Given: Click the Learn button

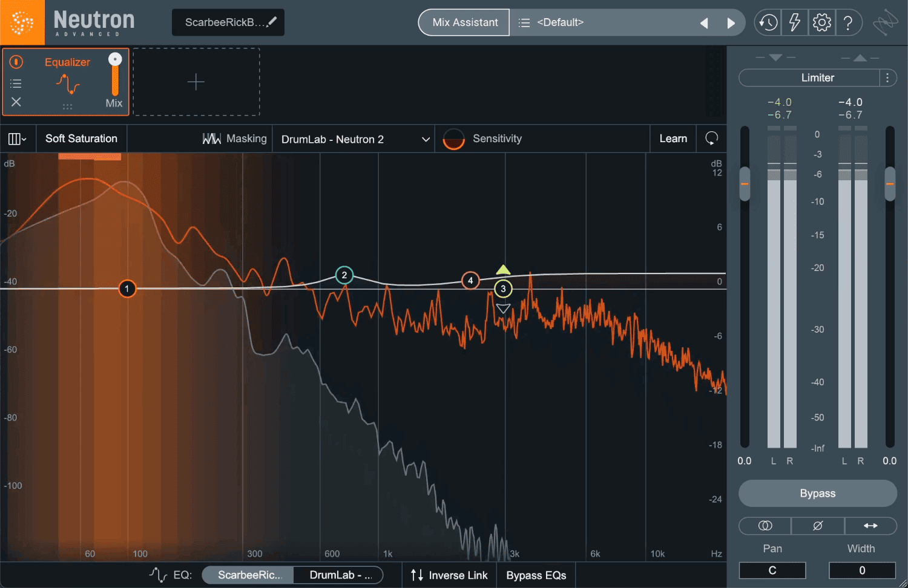Looking at the screenshot, I should click(x=673, y=139).
